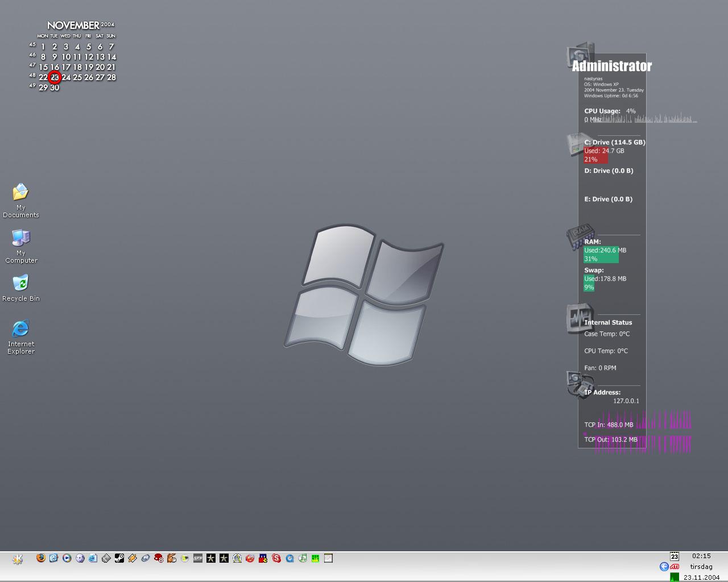Click the RAM chip icon in sidebar
The width and height of the screenshot is (728, 582).
click(580, 236)
